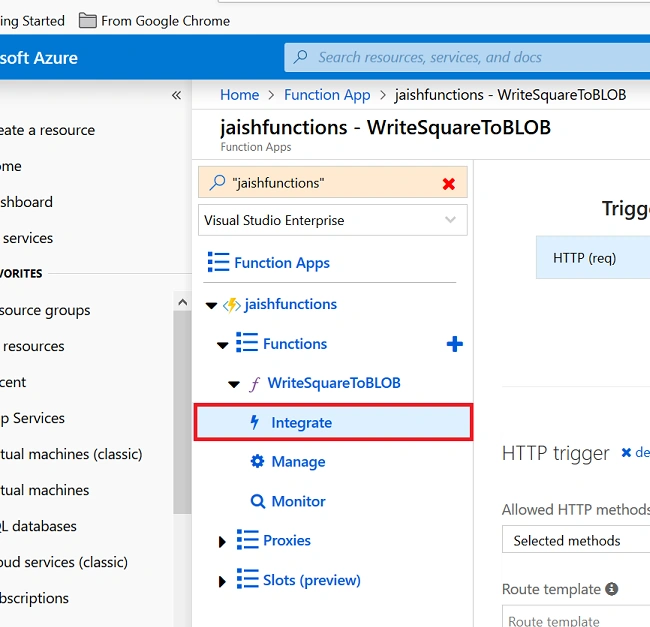Viewport: 650px width, 627px height.
Task: Collapse the Functions tree node
Action: [223, 345]
